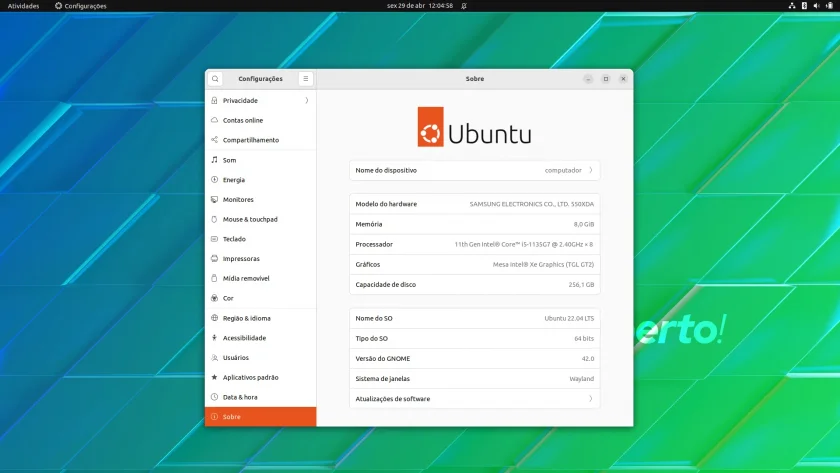Click the Som music note icon
Image resolution: width=840 pixels, height=473 pixels.
point(214,160)
